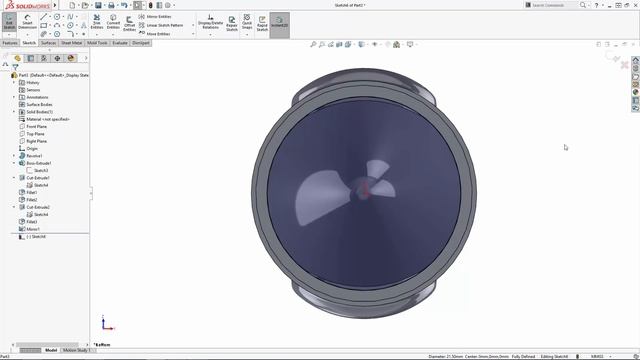Click Linear Sketch Pattern

(x=161, y=25)
